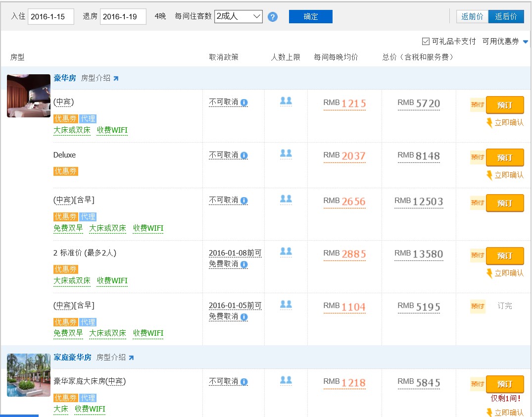The height and width of the screenshot is (417, 532).
Task: Click info icon beside Deluxe cancellation policy
Action: (x=244, y=156)
